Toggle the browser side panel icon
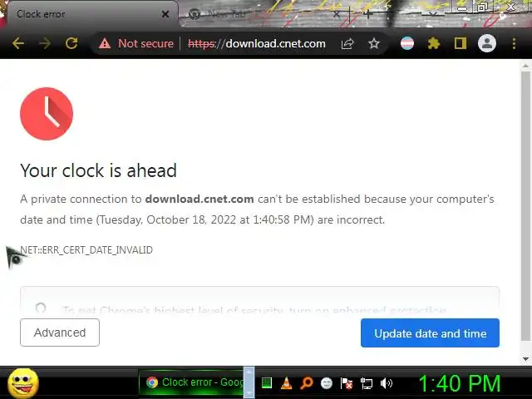The height and width of the screenshot is (399, 532). tap(460, 43)
